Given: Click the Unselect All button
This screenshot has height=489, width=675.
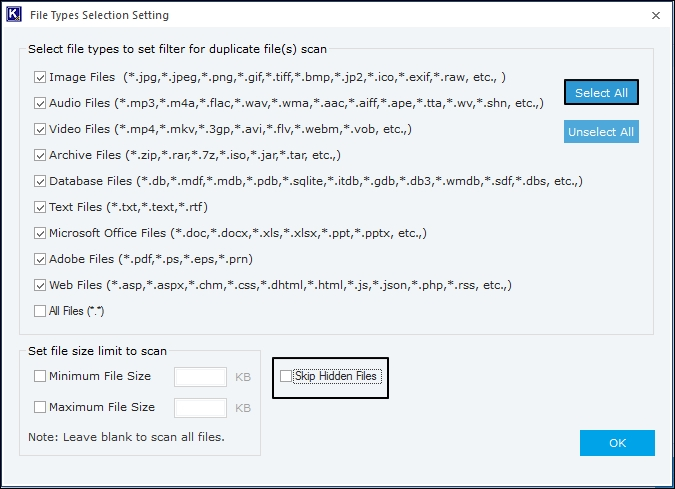Looking at the screenshot, I should [601, 132].
